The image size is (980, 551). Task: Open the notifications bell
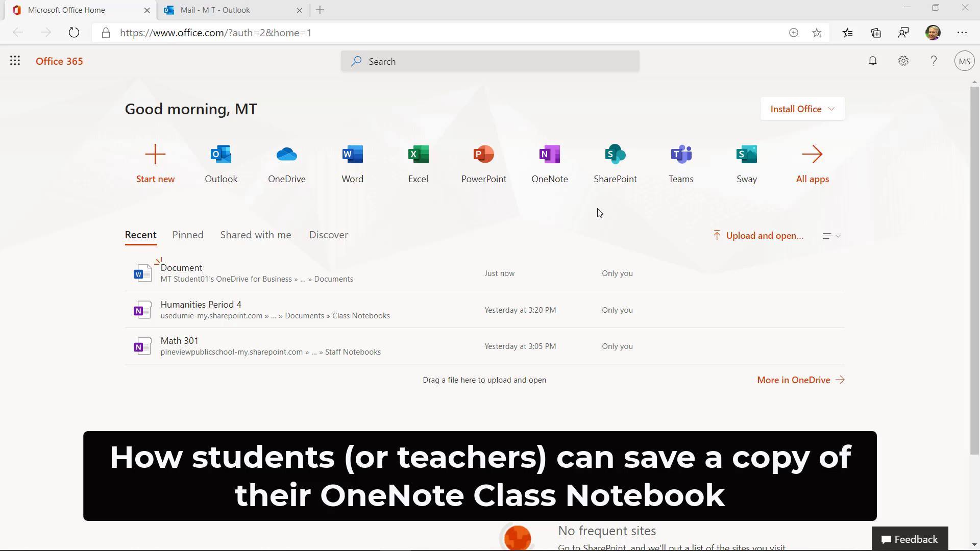(873, 61)
